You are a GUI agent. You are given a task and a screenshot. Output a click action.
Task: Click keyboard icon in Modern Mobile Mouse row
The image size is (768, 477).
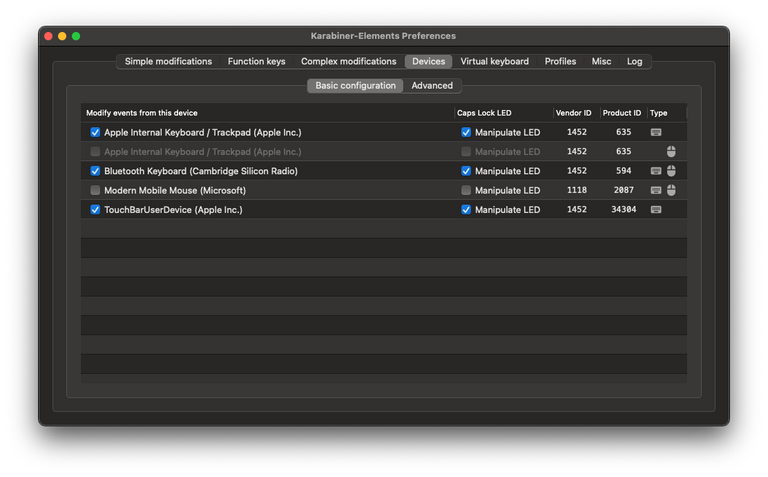[656, 190]
